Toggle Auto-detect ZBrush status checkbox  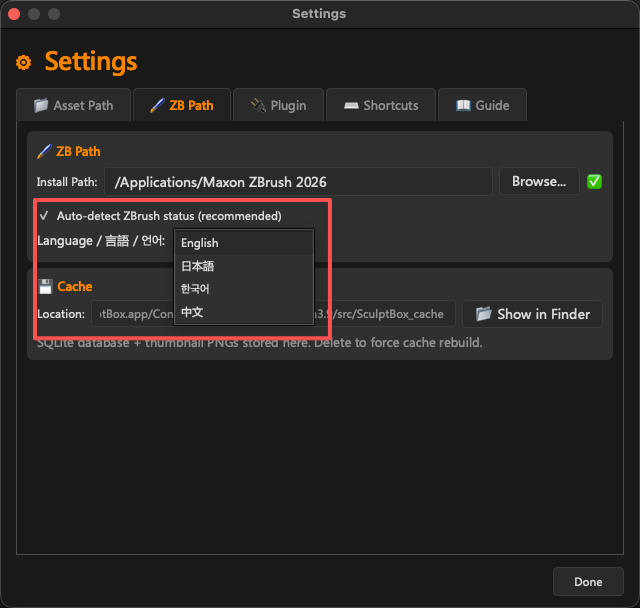pyautogui.click(x=44, y=215)
